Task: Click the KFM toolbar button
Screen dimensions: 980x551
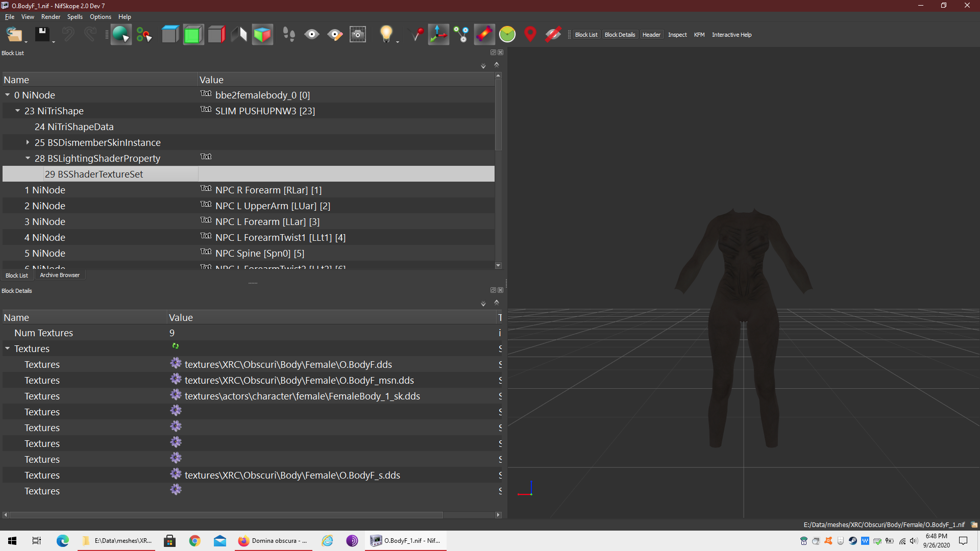Action: 699,35
